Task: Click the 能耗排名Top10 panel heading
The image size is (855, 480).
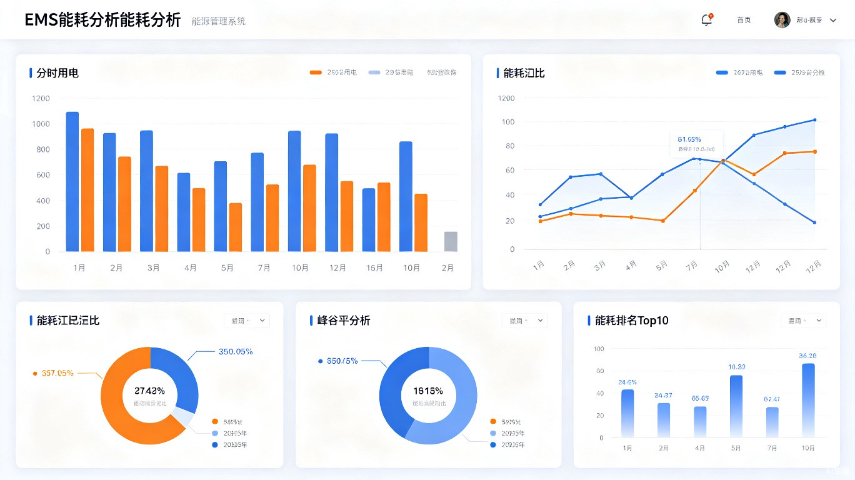Action: [631, 321]
